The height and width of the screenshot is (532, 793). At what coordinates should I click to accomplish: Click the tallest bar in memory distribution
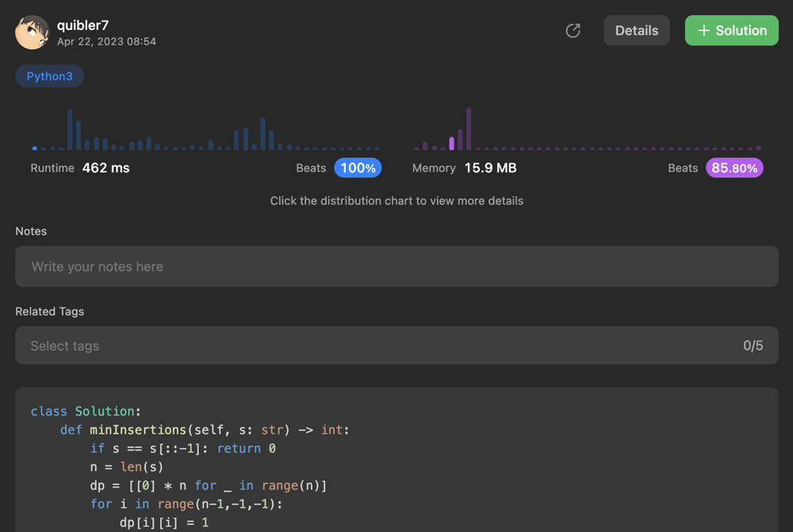point(469,128)
